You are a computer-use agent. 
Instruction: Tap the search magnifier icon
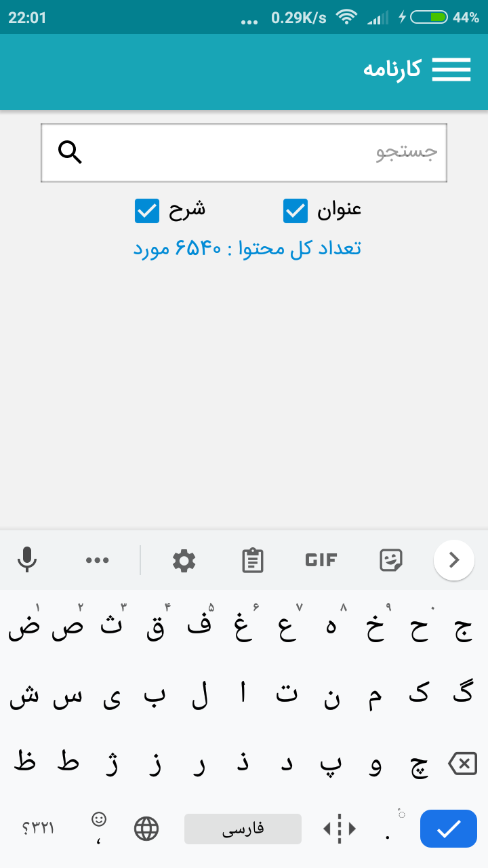[70, 153]
